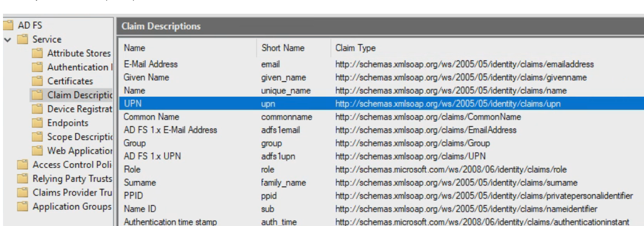The width and height of the screenshot is (644, 226).
Task: Select the Name ID claim row
Action: pos(382,209)
